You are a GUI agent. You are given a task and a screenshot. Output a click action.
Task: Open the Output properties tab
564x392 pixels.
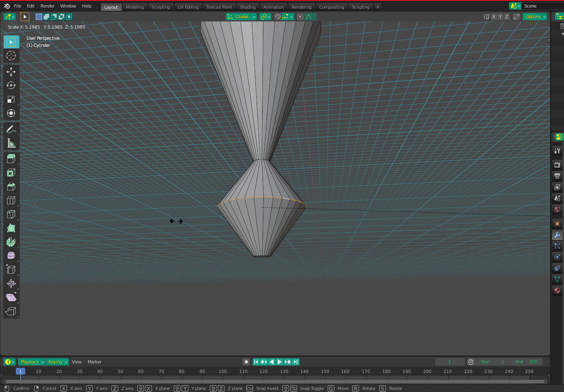tap(557, 176)
